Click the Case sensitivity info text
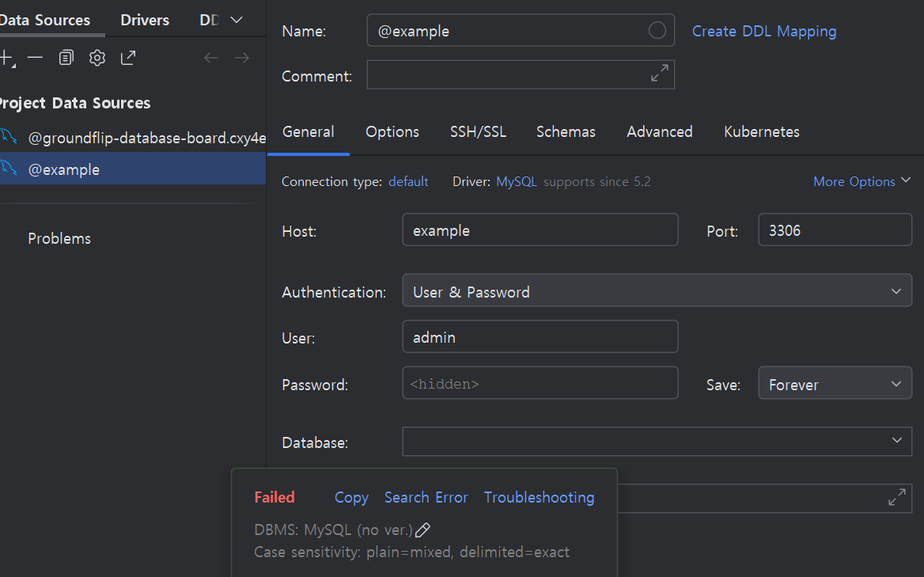This screenshot has height=577, width=924. pos(411,552)
